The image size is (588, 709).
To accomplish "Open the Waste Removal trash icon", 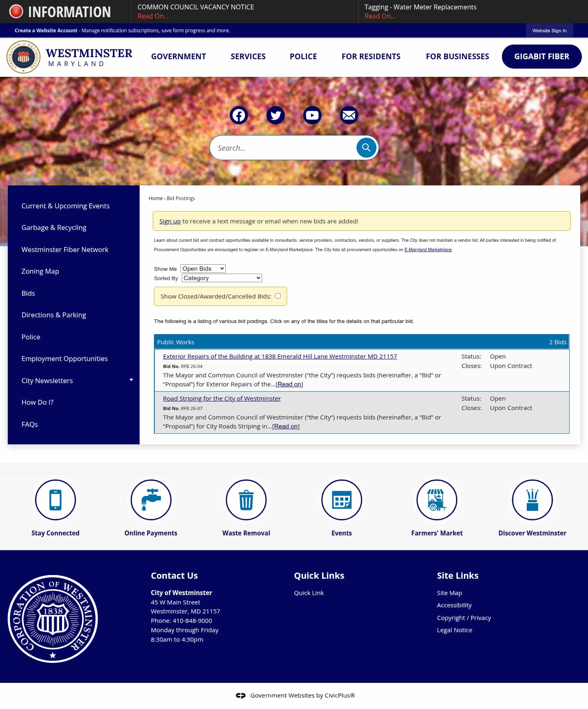I will (246, 500).
